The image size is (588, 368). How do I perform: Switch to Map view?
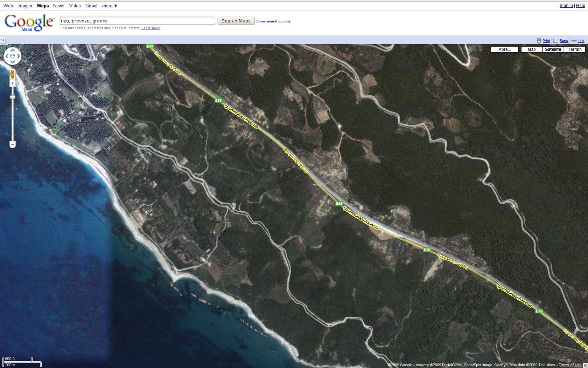532,49
